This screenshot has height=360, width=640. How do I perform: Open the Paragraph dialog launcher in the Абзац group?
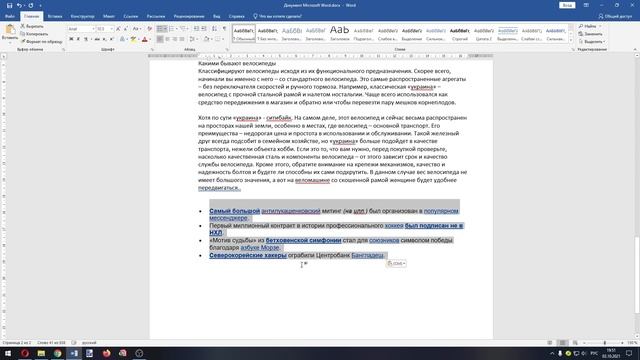[x=227, y=49]
